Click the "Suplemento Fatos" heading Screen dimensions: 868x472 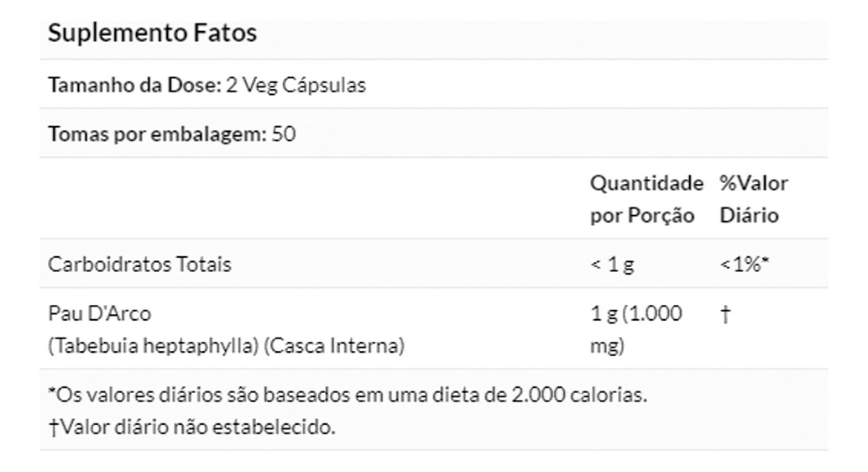152,34
